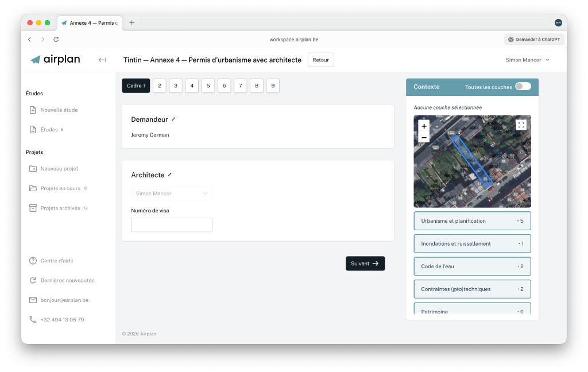The height and width of the screenshot is (372, 588).
Task: Expand Code de l'eau layer group
Action: (x=472, y=266)
